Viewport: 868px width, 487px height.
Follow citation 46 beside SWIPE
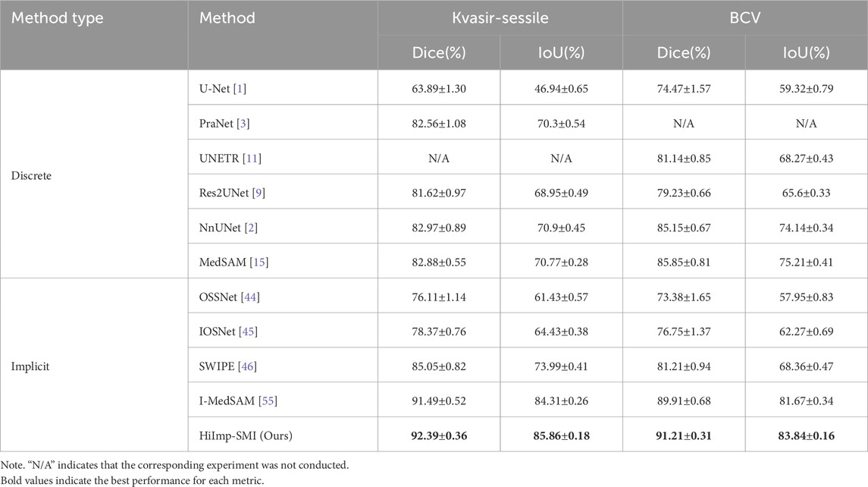point(247,366)
